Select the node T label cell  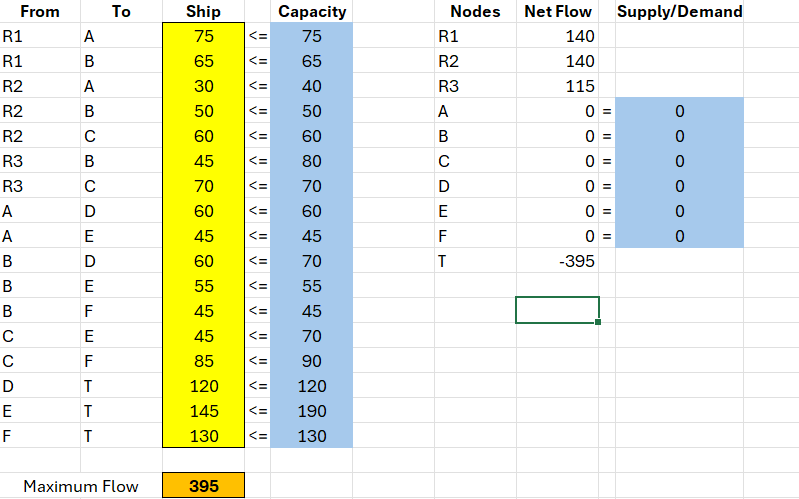tap(475, 261)
